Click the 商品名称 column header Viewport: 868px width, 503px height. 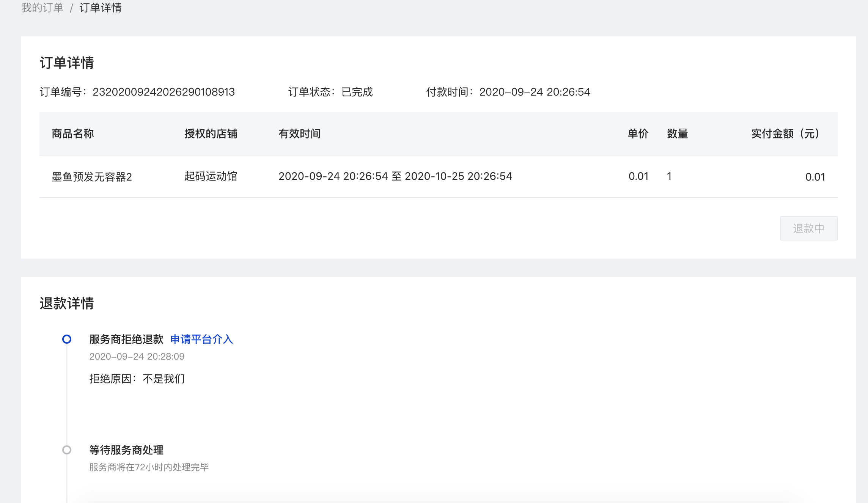(73, 134)
